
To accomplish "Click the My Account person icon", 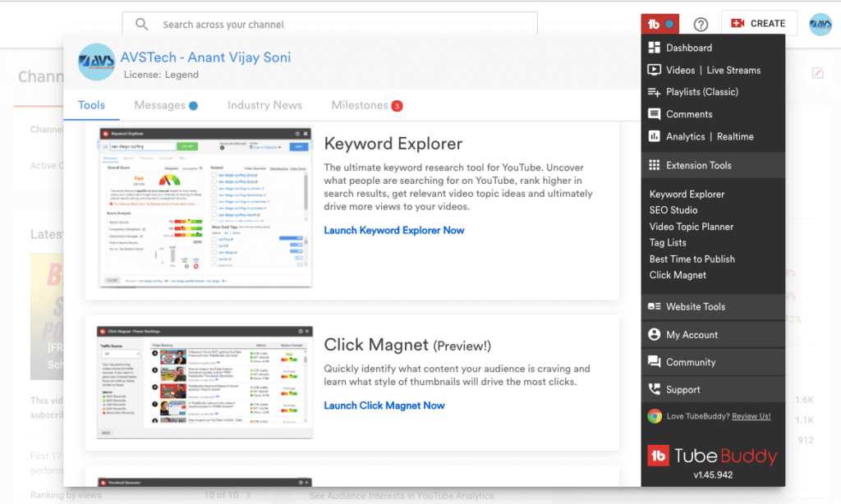I will click(x=655, y=335).
